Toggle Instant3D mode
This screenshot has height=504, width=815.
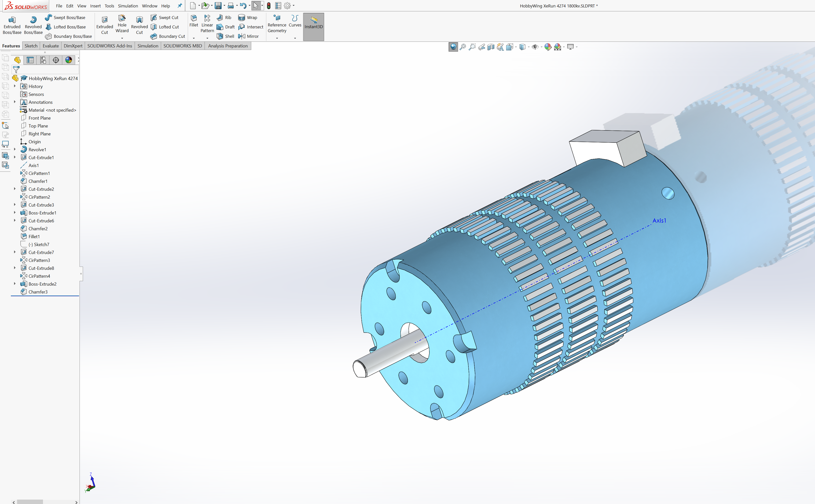coord(313,27)
